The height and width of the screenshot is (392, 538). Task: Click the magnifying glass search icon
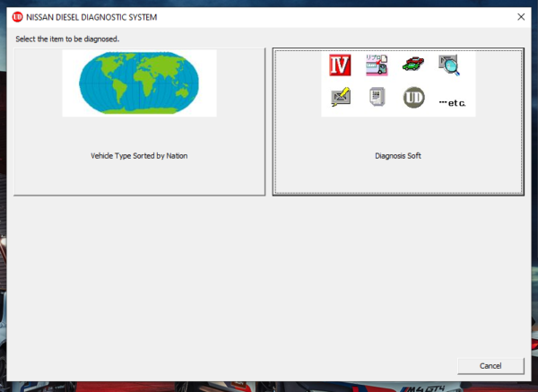[449, 65]
